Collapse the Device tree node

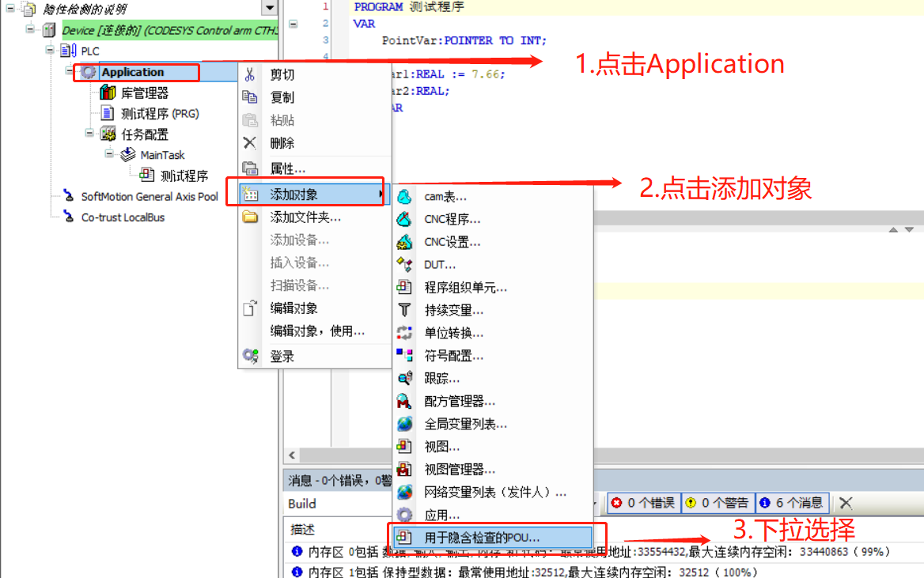(30, 29)
